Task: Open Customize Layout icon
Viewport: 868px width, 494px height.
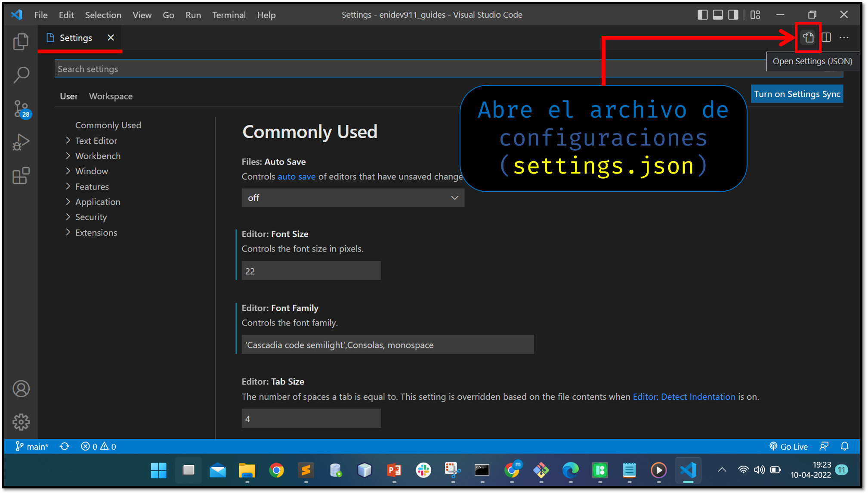Action: click(755, 15)
